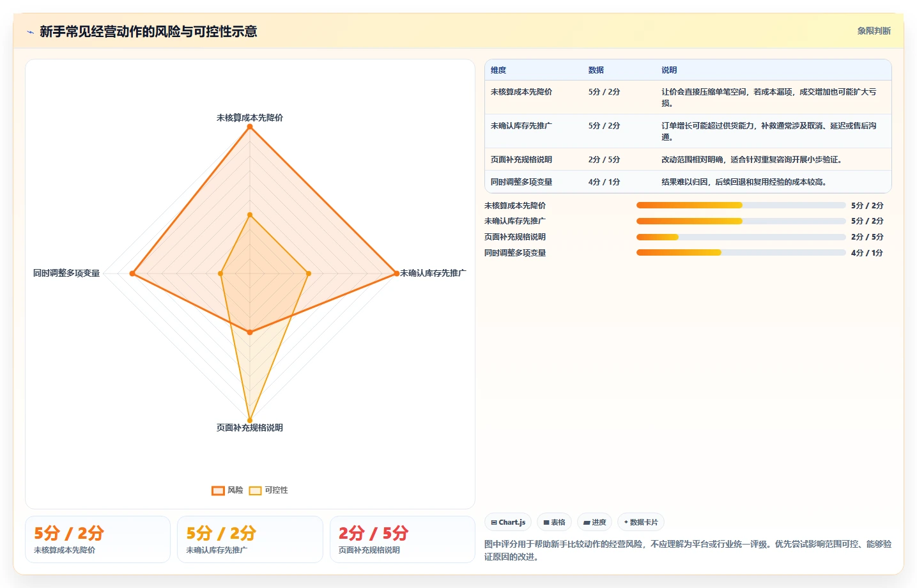Click description starting 订单增长可能超过供货能力
Image resolution: width=917 pixels, height=588 pixels.
tap(769, 132)
